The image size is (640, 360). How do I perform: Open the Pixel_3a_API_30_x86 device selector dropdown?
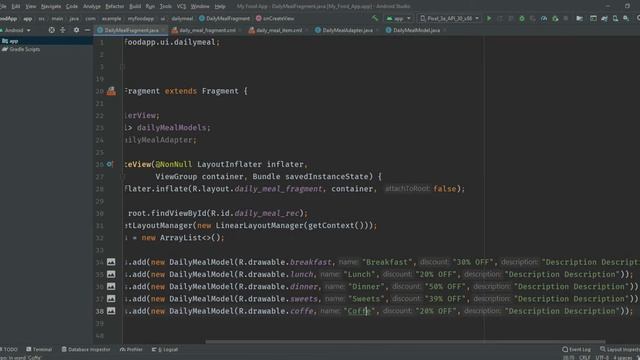pyautogui.click(x=449, y=18)
